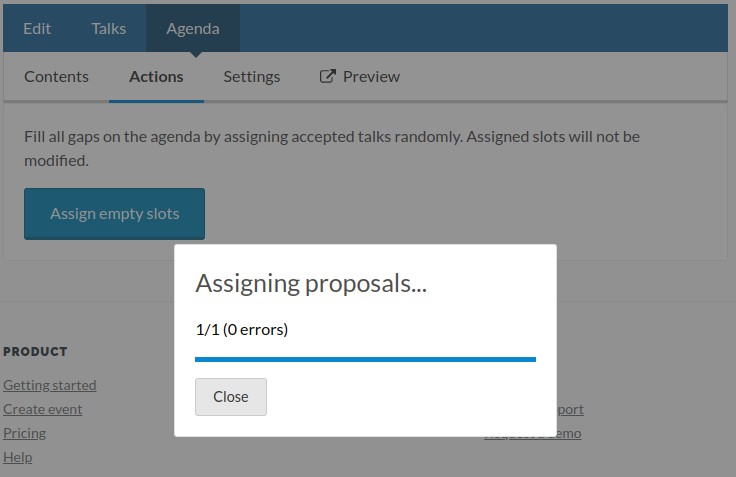Open the Getting started footer link

(x=50, y=385)
